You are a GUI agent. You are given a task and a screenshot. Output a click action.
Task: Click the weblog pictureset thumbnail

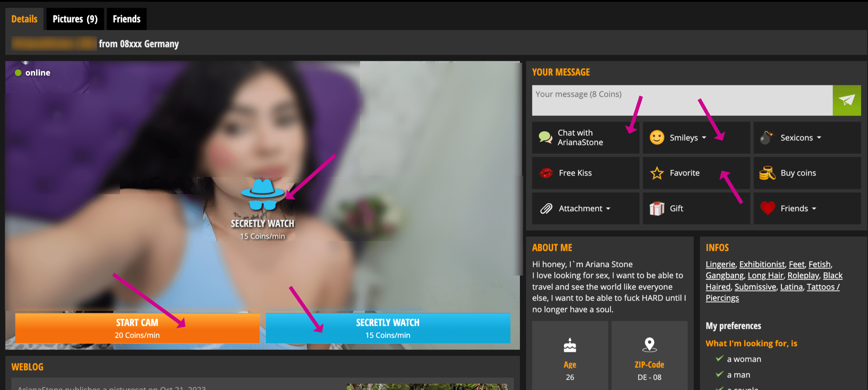427,387
